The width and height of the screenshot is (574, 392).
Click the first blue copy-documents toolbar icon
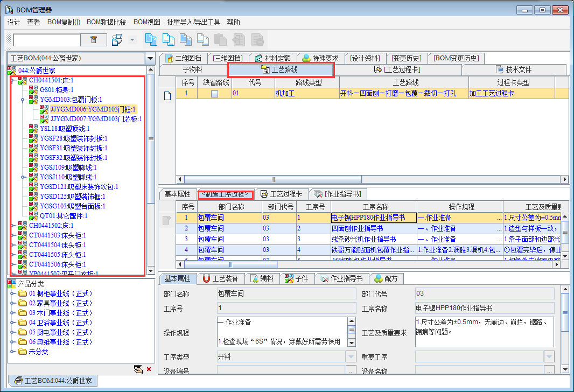[151, 40]
